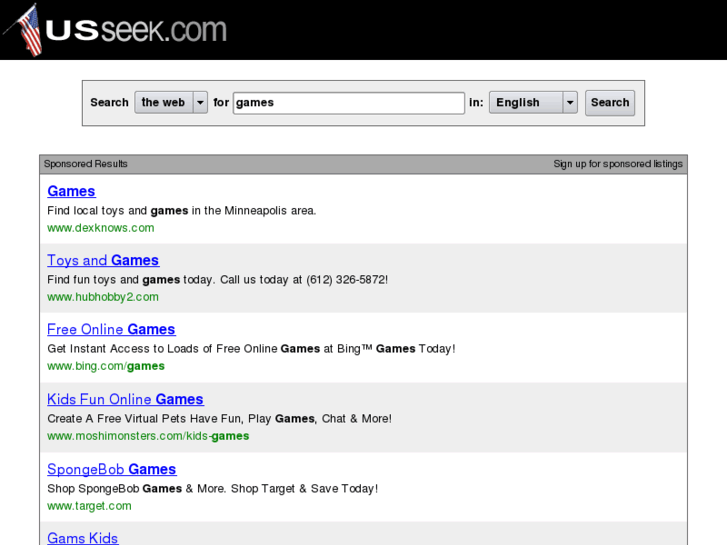
Task: Open the 'Free Online Games' result link
Action: coord(111,329)
